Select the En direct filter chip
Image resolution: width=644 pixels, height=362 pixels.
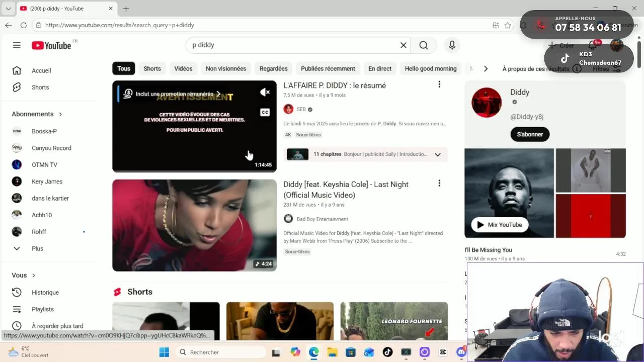380,69
